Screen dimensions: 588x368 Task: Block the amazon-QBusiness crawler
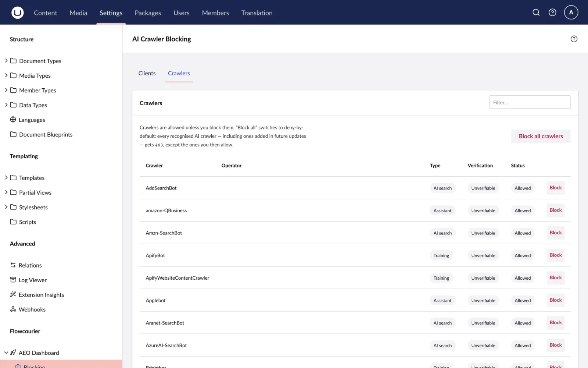(556, 210)
